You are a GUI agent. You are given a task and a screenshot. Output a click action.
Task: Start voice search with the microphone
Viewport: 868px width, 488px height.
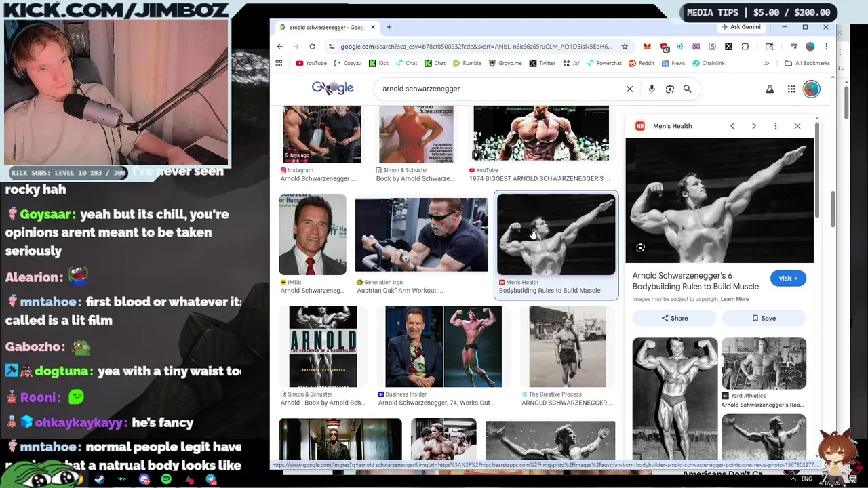pos(652,89)
